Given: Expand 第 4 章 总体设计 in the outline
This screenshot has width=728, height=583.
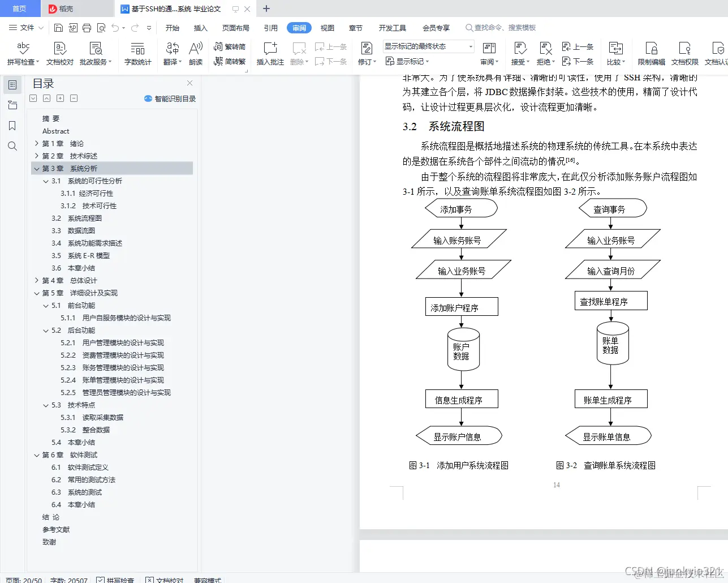Looking at the screenshot, I should (x=36, y=280).
